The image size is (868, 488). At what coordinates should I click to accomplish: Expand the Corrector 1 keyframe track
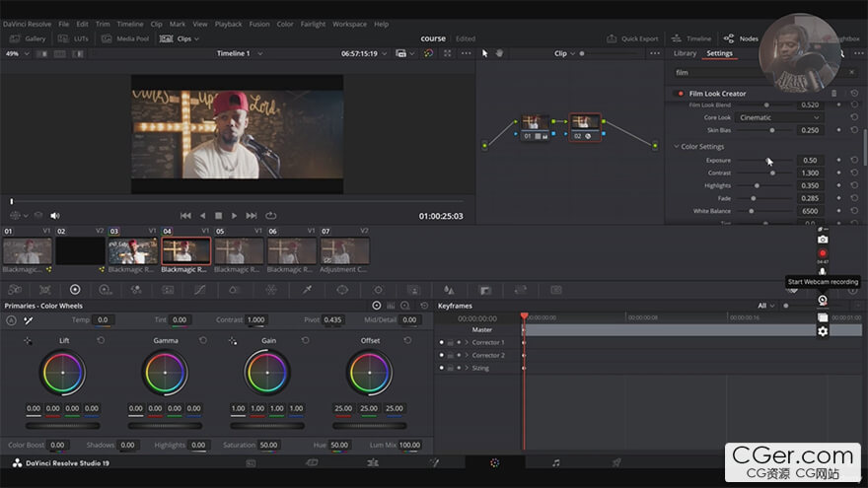click(467, 342)
